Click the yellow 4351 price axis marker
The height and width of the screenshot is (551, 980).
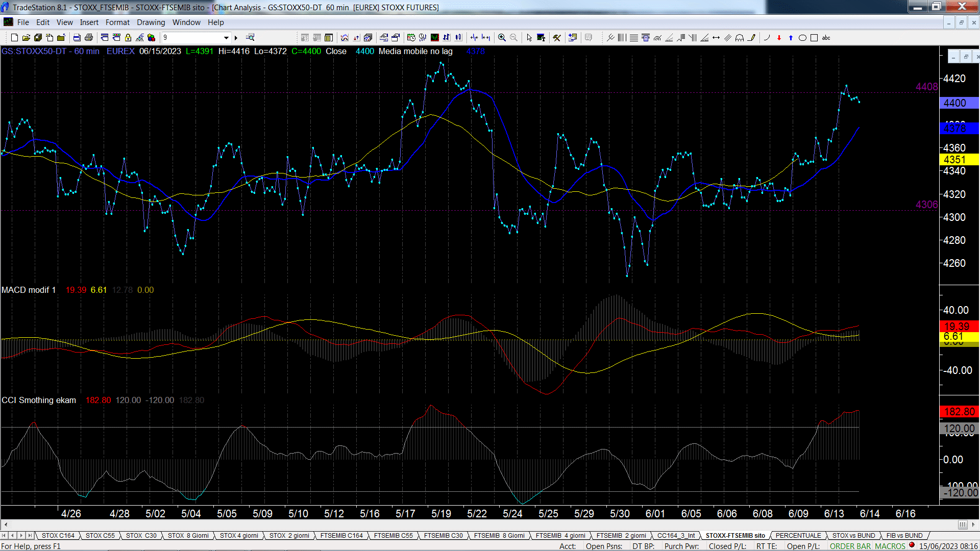(959, 160)
